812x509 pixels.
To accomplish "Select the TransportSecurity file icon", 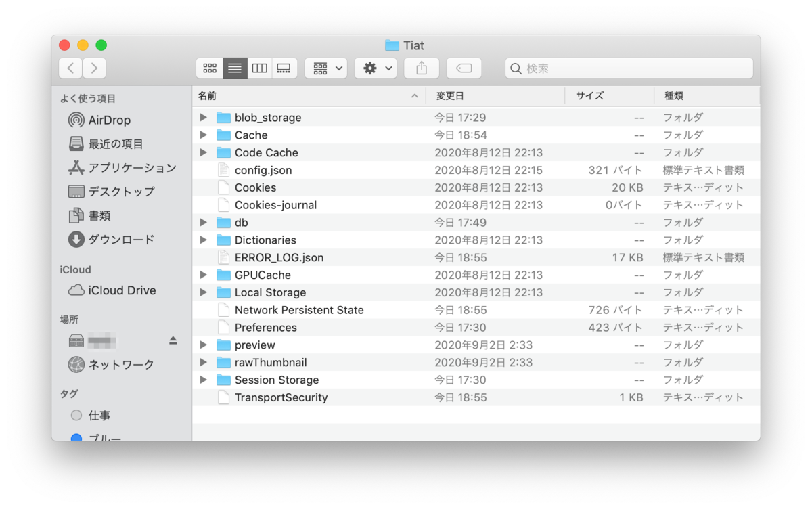I will pos(223,398).
